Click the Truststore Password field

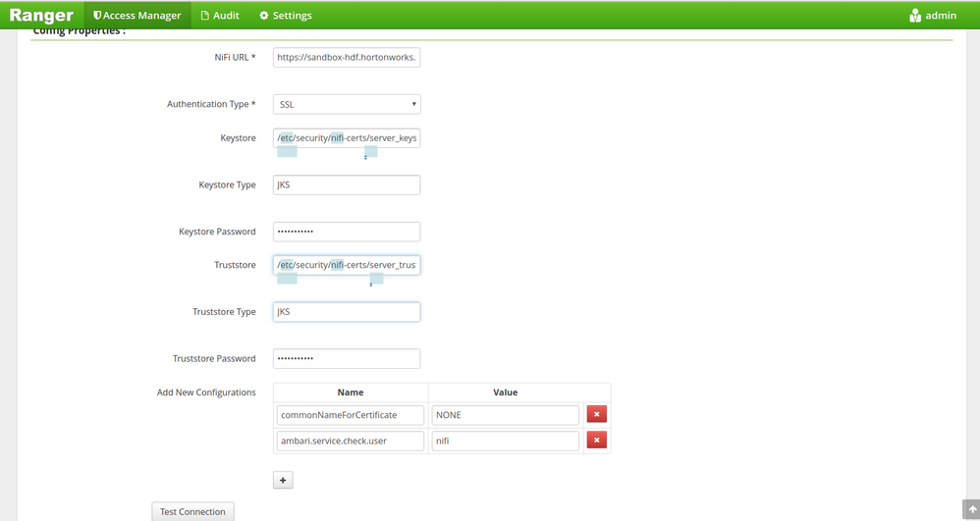tap(347, 358)
